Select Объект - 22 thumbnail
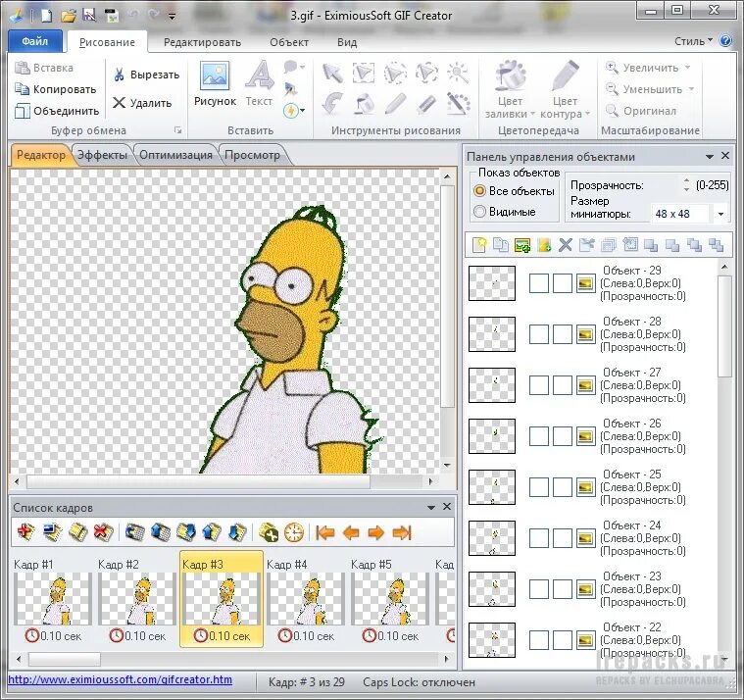This screenshot has width=744, height=700. click(491, 640)
